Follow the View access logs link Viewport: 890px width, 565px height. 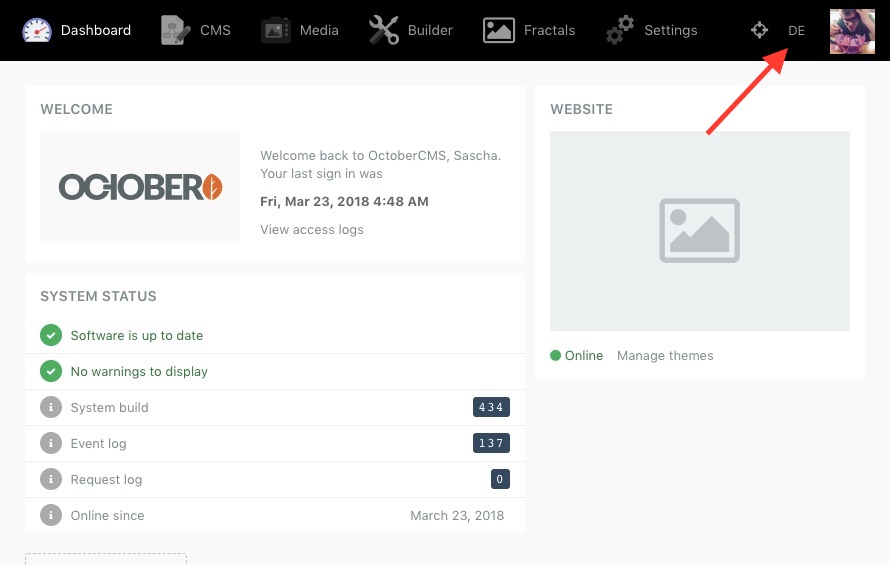pyautogui.click(x=312, y=229)
